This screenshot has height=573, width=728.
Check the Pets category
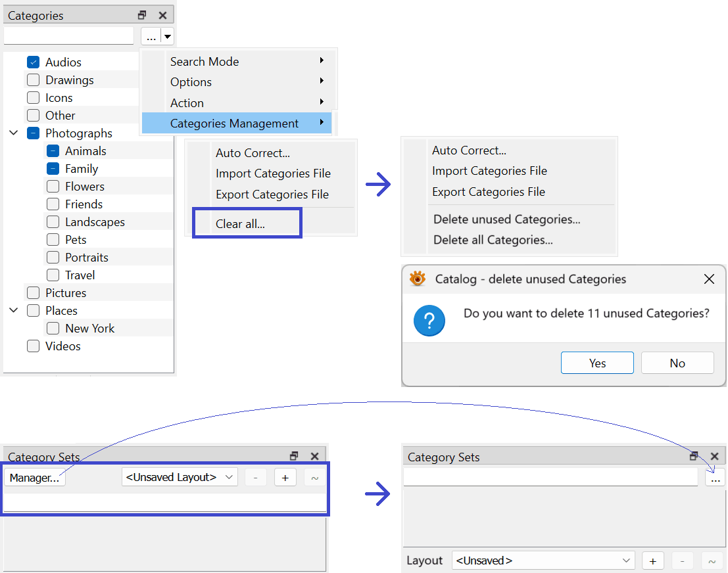(x=53, y=239)
